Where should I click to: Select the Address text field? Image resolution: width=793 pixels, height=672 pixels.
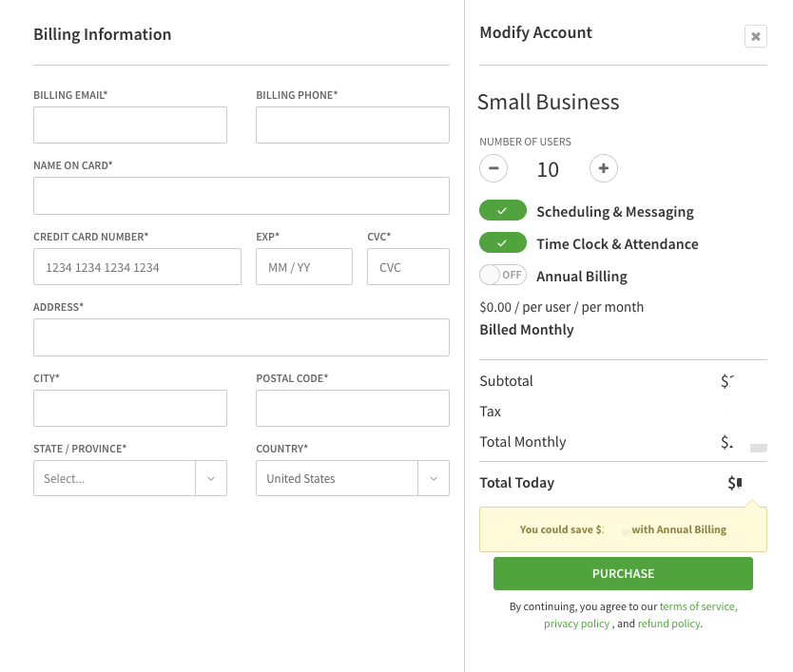[241, 337]
